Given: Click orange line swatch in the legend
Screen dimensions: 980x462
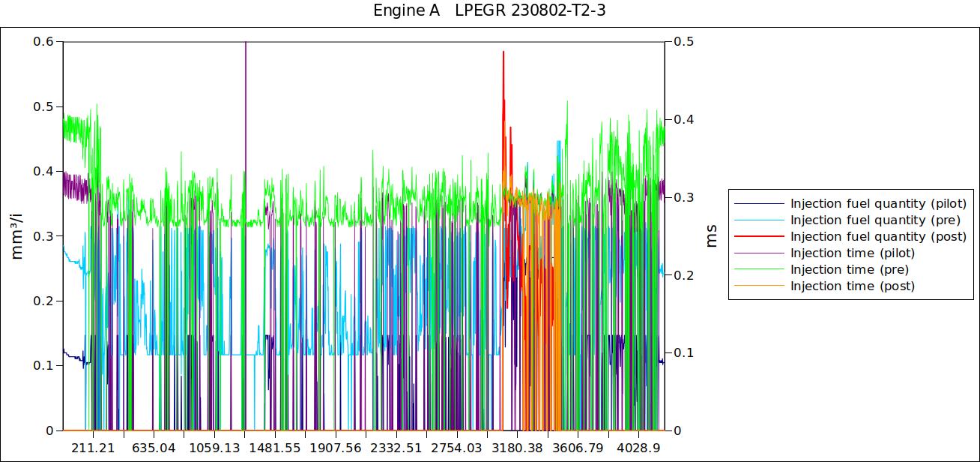Looking at the screenshot, I should (x=759, y=286).
